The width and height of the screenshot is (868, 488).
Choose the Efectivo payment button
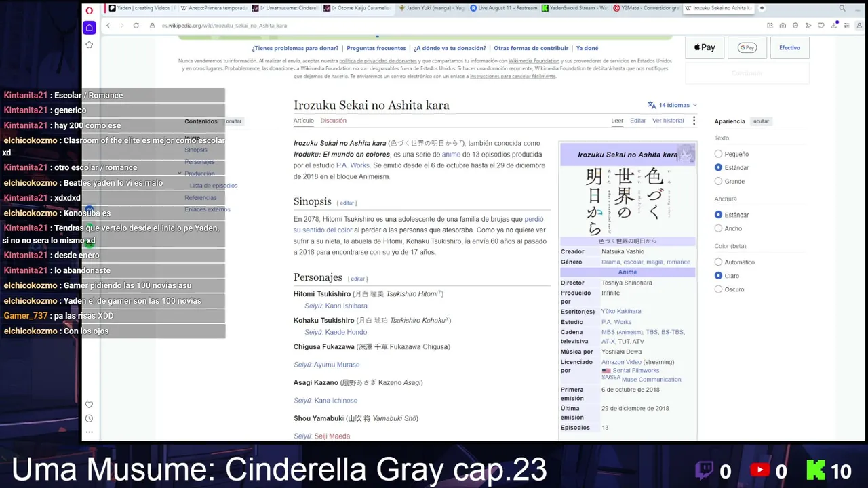coord(789,47)
